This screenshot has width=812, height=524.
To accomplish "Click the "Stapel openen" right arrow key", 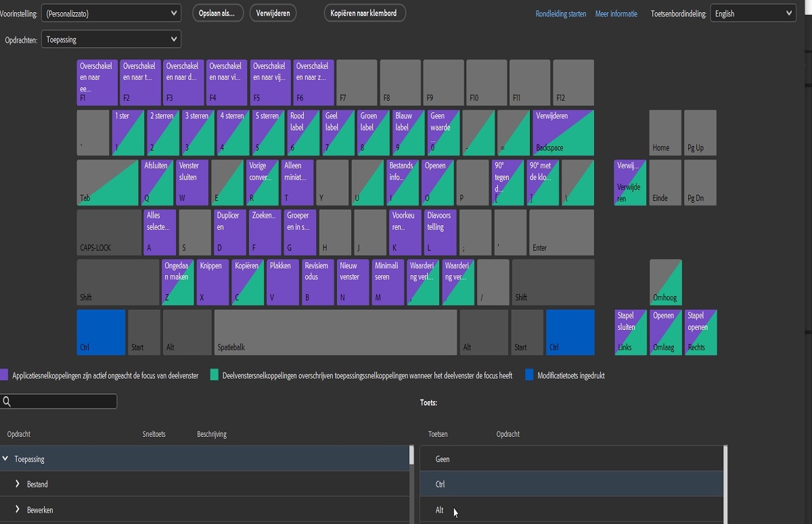I will [700, 332].
